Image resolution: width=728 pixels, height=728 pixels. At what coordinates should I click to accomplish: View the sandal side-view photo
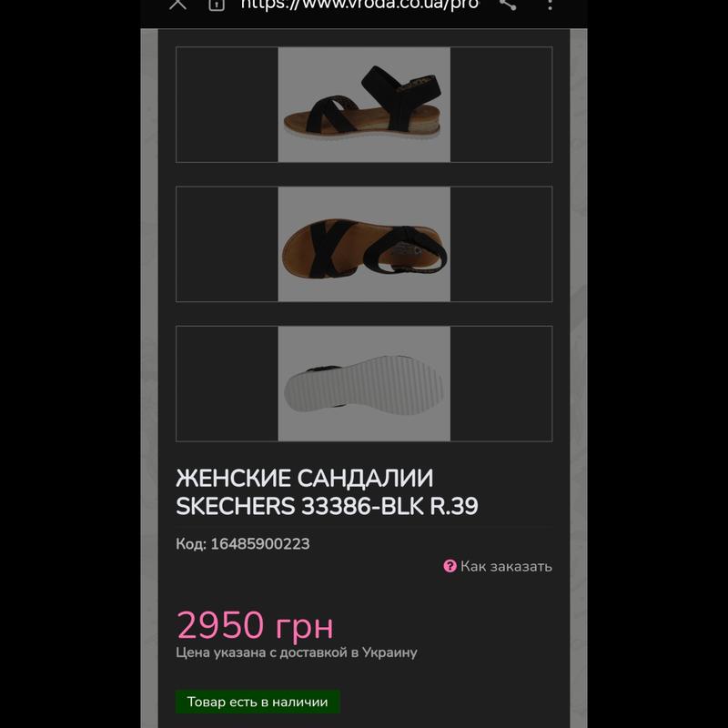[364, 105]
